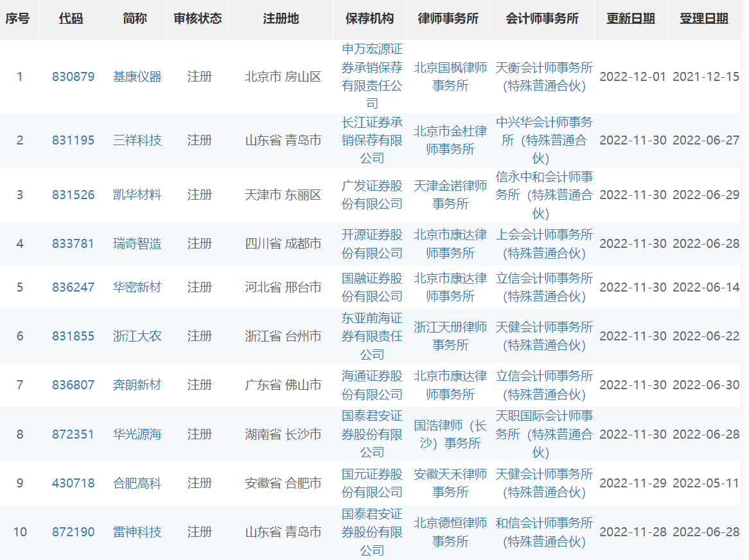Image resolution: width=749 pixels, height=560 pixels.
Task: Open company 基康仪器
Action: point(137,76)
